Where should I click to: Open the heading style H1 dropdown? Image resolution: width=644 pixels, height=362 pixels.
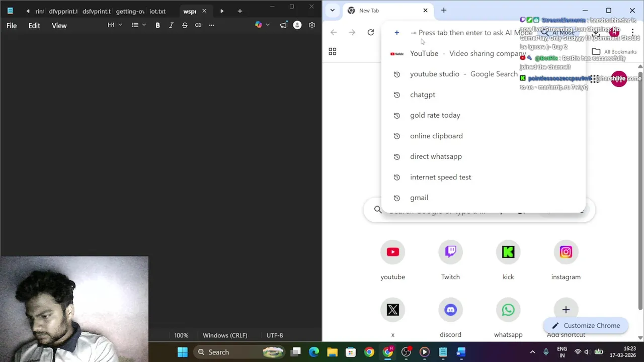pos(115,25)
